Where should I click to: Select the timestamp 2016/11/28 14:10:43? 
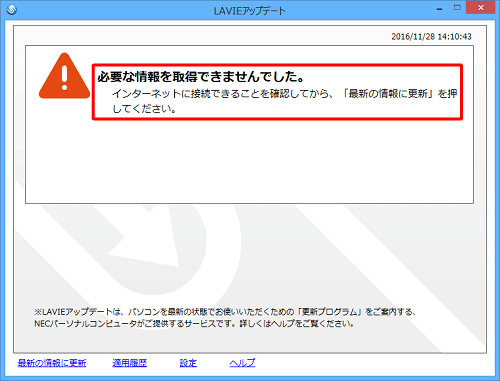[x=431, y=36]
